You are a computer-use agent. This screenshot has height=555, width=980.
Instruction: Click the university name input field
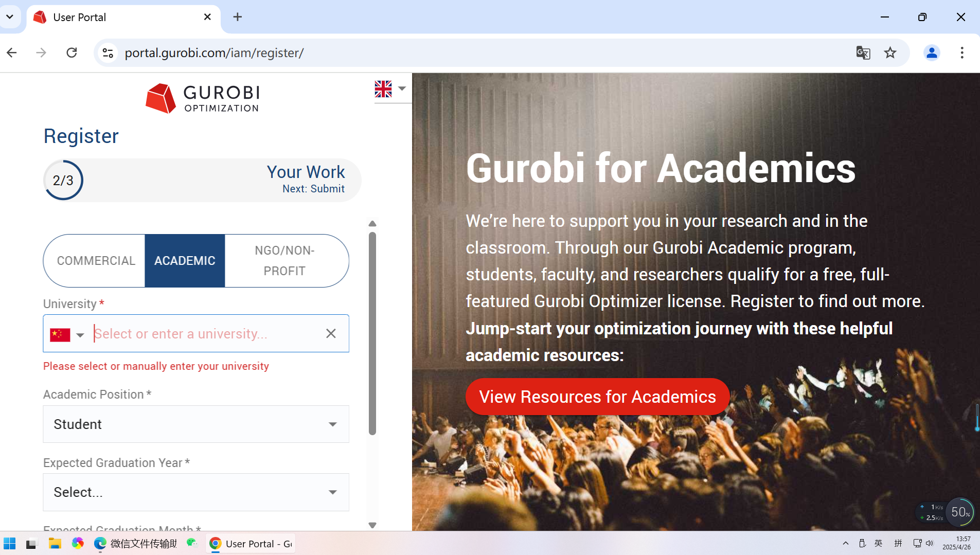point(206,334)
